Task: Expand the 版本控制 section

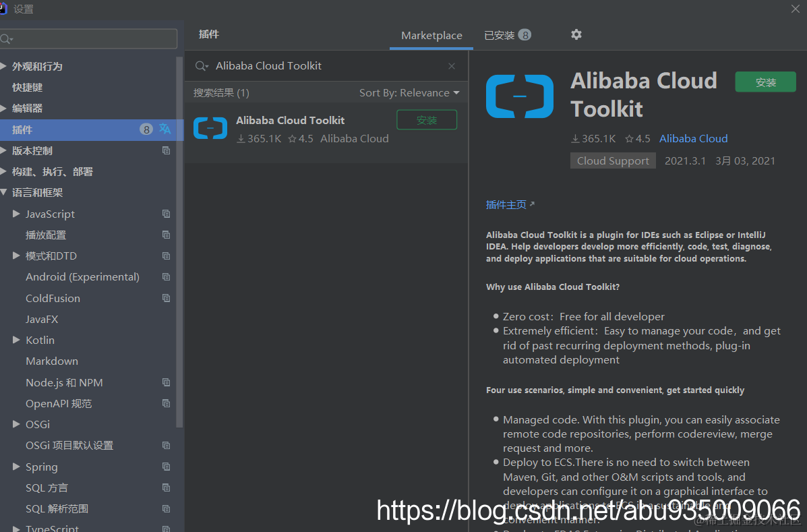Action: [x=3, y=150]
